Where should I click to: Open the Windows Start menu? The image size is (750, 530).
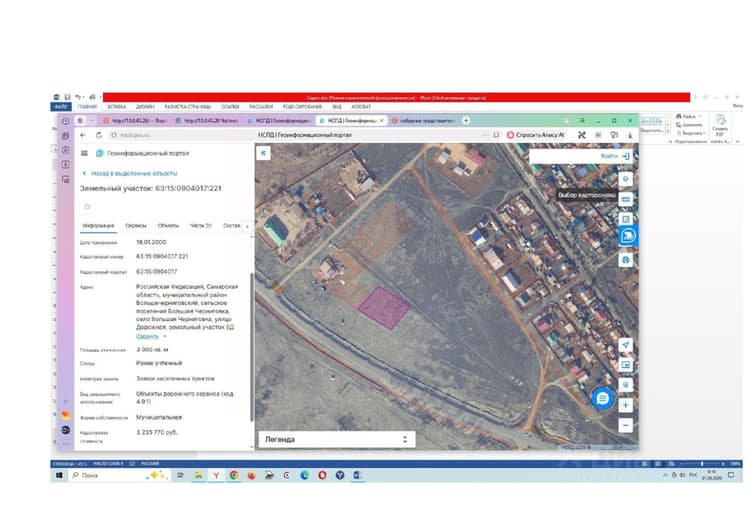pos(59,475)
